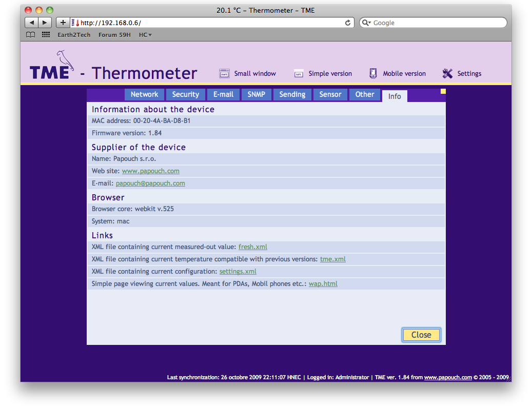Open the Earth2Tech bookmark
This screenshot has height=410, width=532.
click(74, 34)
